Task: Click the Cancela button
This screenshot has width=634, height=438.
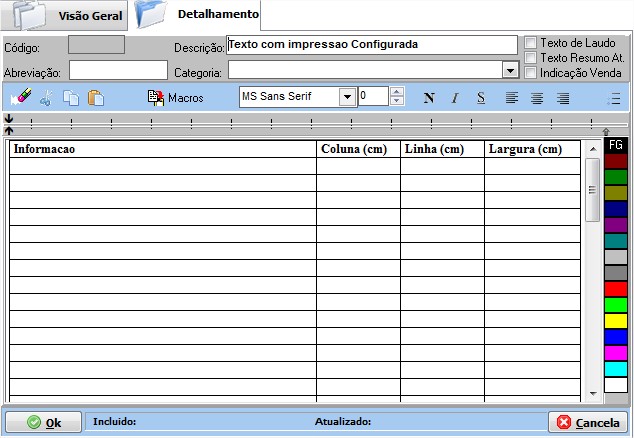Action: pos(587,422)
